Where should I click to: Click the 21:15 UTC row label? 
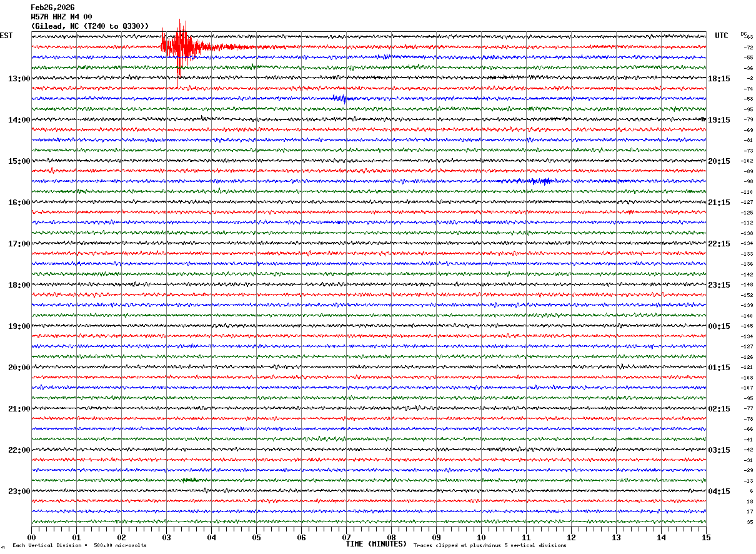(x=719, y=203)
